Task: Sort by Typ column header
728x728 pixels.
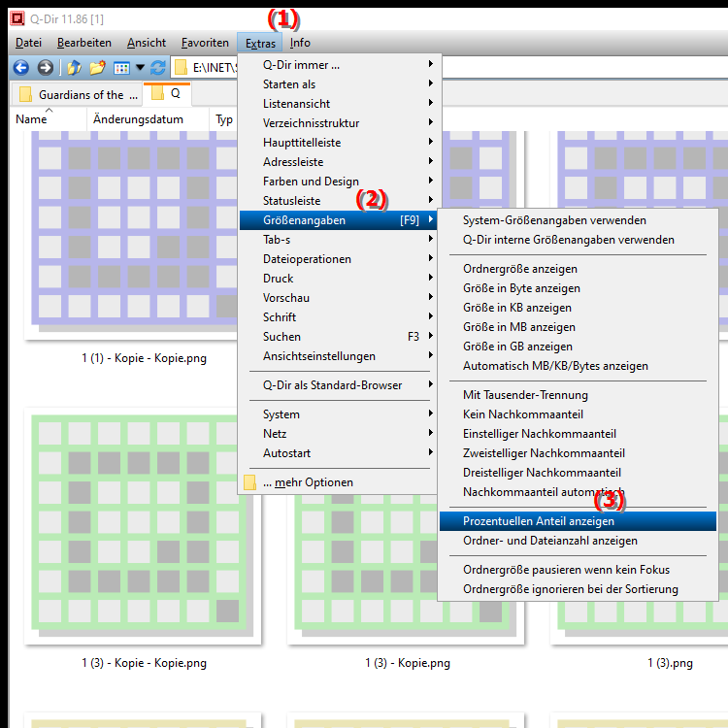Action: tap(224, 119)
